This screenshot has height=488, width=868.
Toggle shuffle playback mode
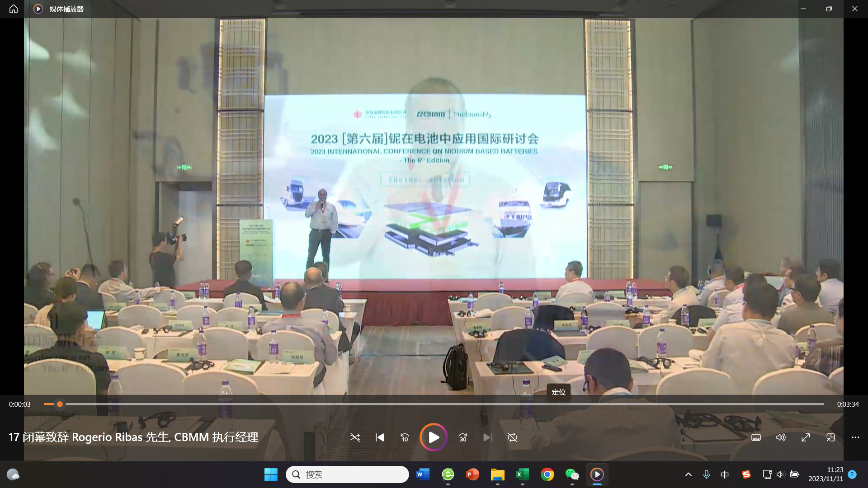[355, 437]
